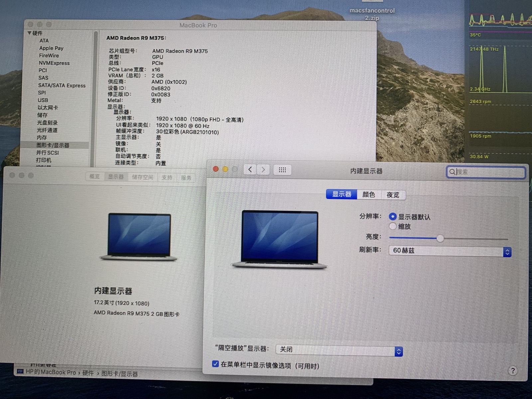Image resolution: width=532 pixels, height=399 pixels.
Task: Click the magnifier icon in the search box
Action: (x=452, y=172)
